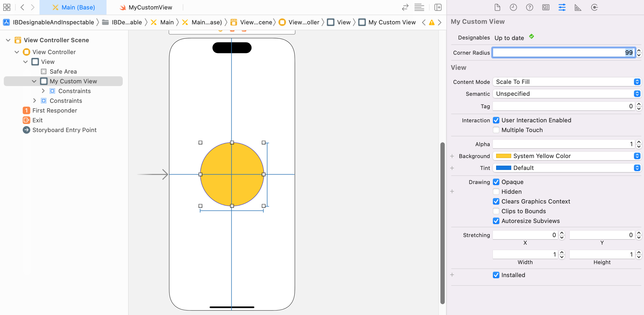The width and height of the screenshot is (644, 315).
Task: Click the add editor split icon
Action: click(x=438, y=7)
